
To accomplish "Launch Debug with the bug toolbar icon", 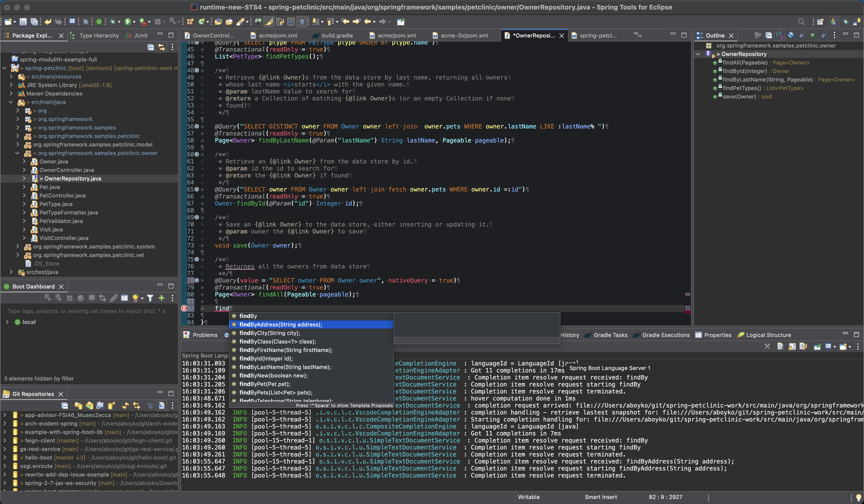I will 112,21.
